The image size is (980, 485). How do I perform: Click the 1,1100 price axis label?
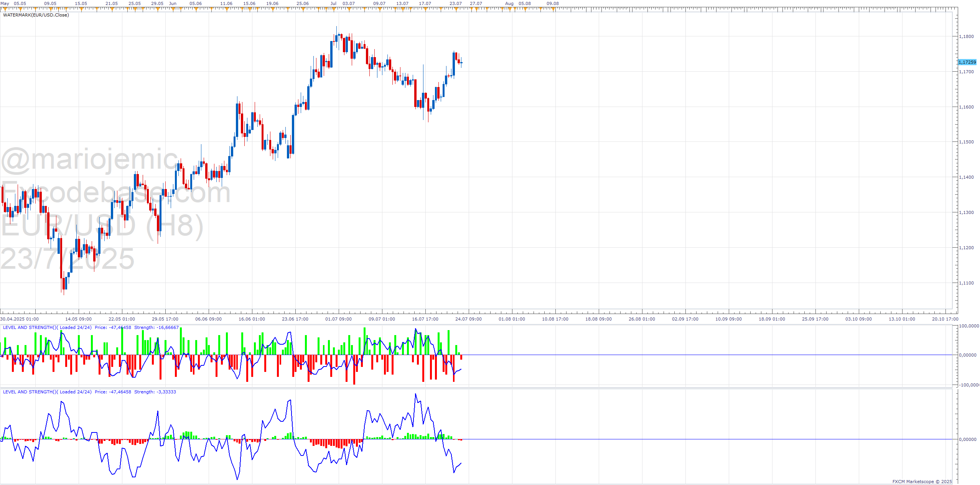point(966,283)
